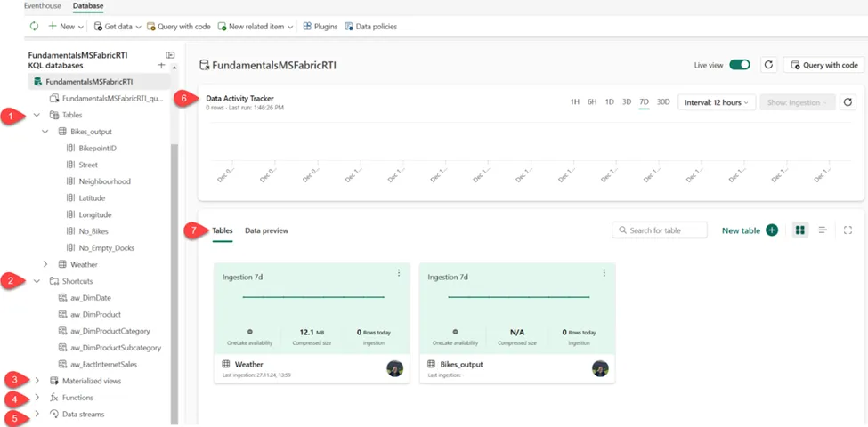Click the add database plus icon
Image resolution: width=868 pixels, height=427 pixels.
[x=161, y=66]
